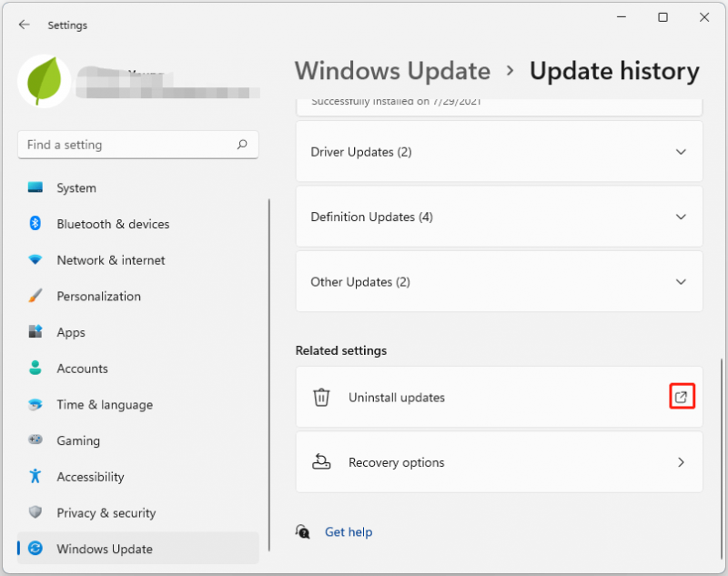Viewport: 728px width, 576px height.
Task: Open Privacy & security settings
Action: [x=138, y=513]
